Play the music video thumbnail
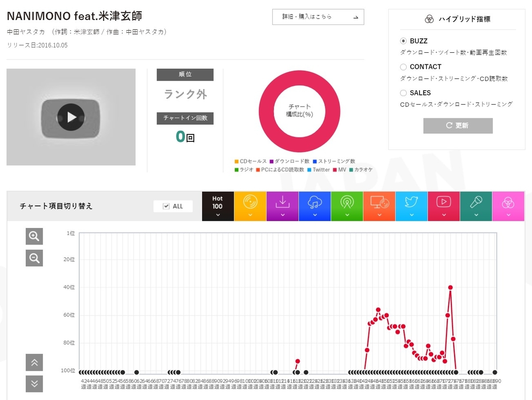532x400 pixels. coord(71,117)
